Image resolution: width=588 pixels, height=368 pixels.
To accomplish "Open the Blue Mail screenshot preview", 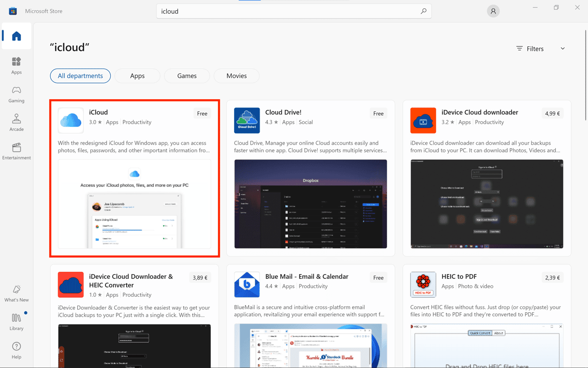I will pos(310,346).
